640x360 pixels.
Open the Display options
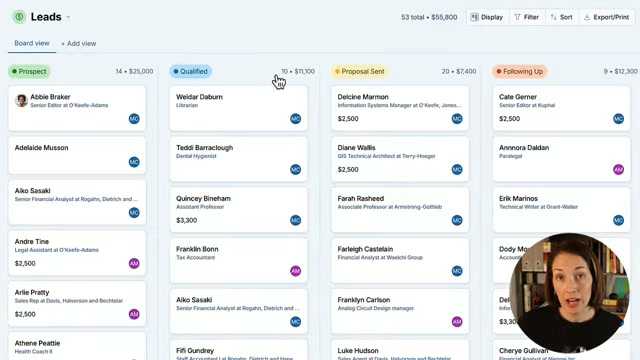click(x=487, y=17)
